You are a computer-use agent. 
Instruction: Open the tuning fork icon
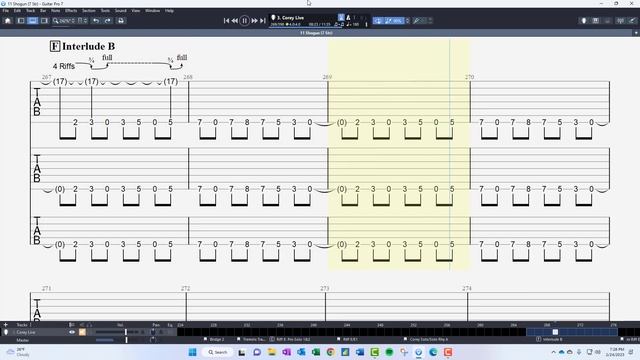620,20
